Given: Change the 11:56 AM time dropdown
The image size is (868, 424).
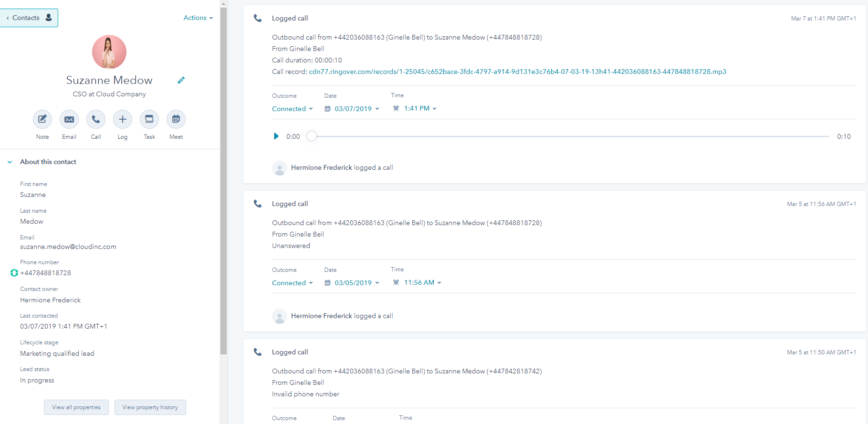Looking at the screenshot, I should pos(419,283).
